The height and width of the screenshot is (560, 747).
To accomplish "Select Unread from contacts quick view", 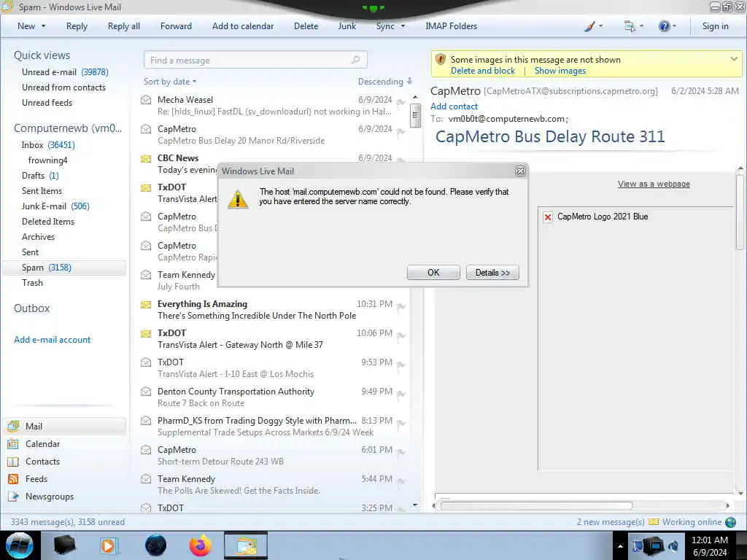I will click(64, 87).
